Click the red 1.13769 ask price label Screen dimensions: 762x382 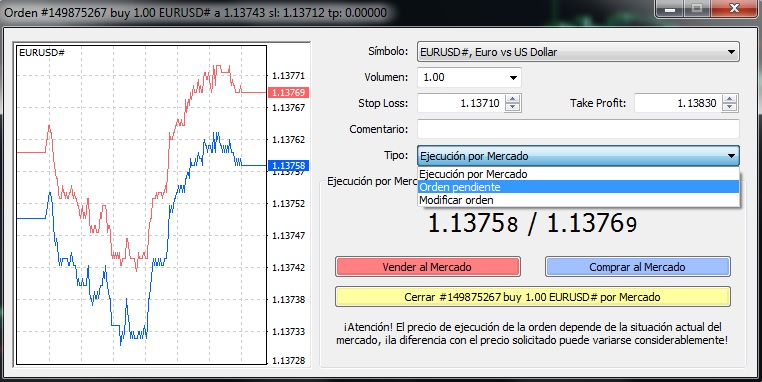288,92
